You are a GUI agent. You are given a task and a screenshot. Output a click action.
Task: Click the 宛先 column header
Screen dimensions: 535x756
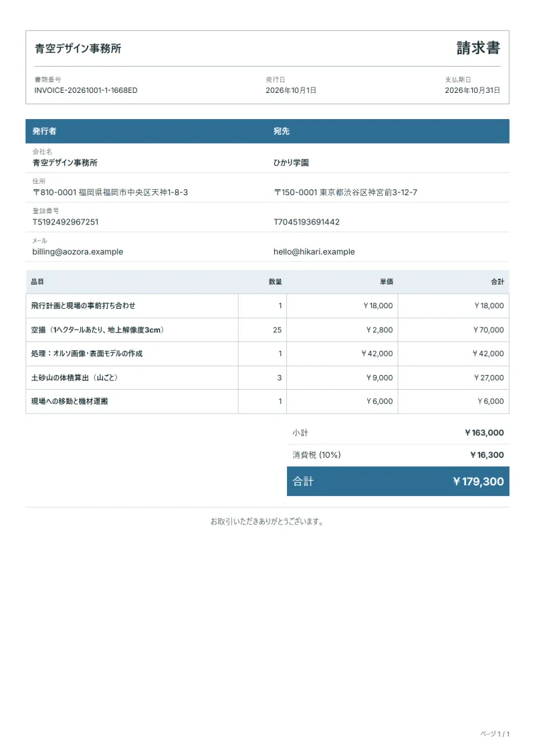(x=282, y=131)
